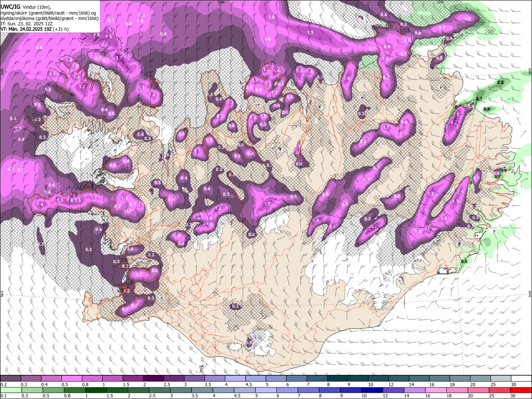532x399 pixels.
Task: Pick bottom-row legend swatch between 0.8 and 1
Action: click(74, 390)
